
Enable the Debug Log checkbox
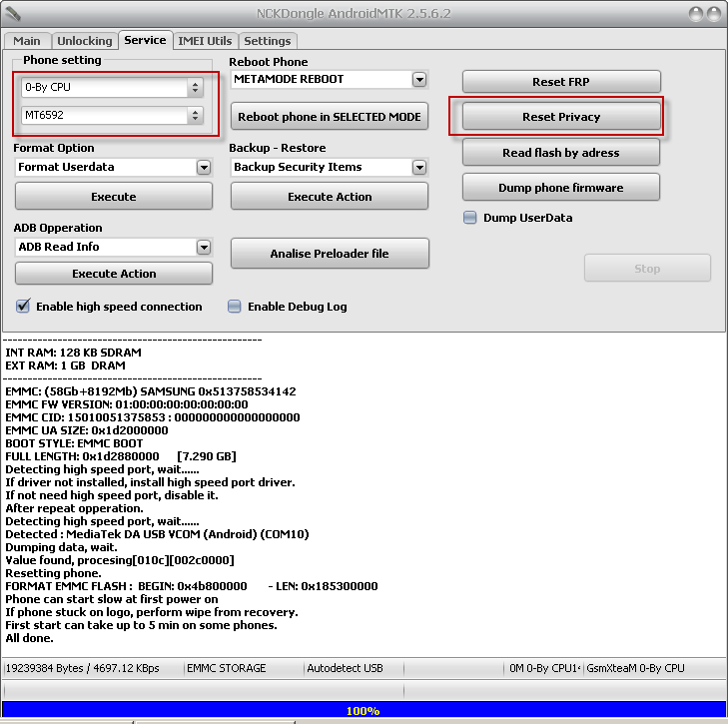click(235, 307)
